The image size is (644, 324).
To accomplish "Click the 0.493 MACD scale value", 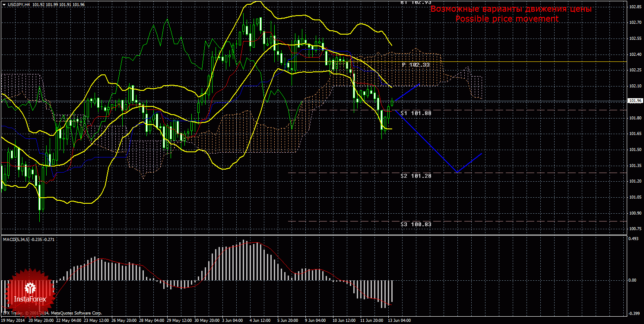I will point(633,238).
